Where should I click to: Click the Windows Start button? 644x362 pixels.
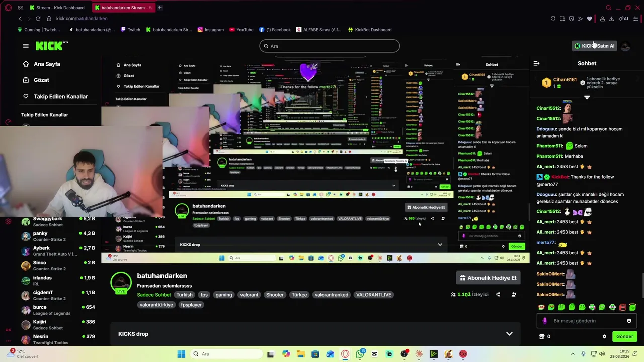181,354
